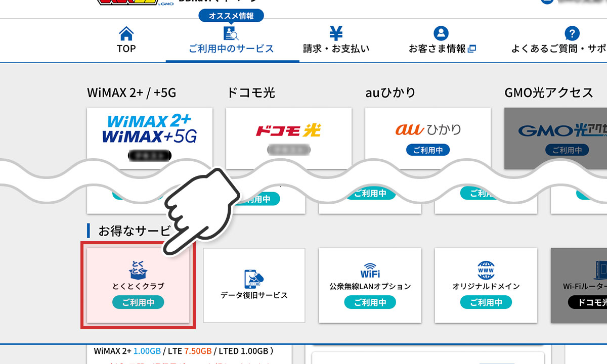The image size is (607, 364).
Task: Click the WiFi icon on 公衆無線LANオプション
Action: 370,270
